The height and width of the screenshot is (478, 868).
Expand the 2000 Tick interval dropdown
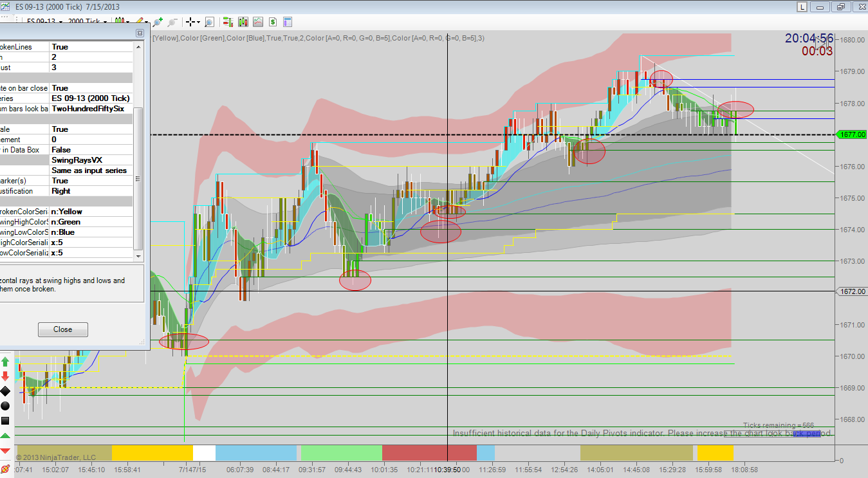click(106, 21)
